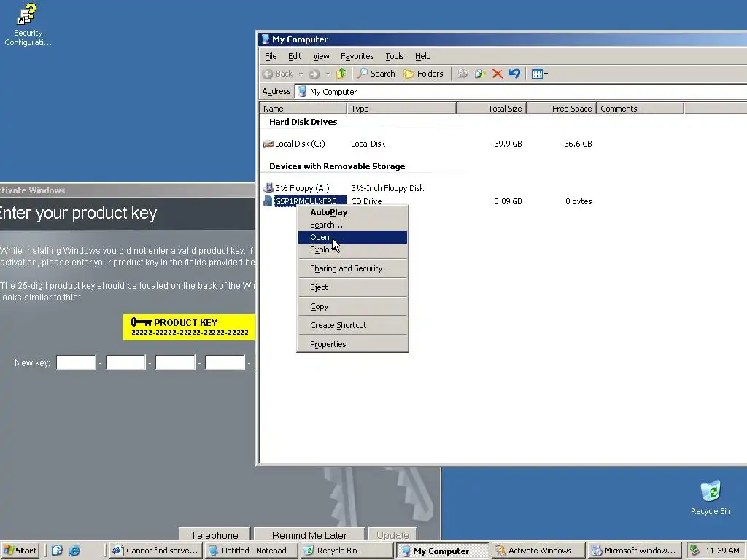Screen dimensions: 747x560
Task: Click the 36.6 GB free space value
Action: tap(578, 144)
